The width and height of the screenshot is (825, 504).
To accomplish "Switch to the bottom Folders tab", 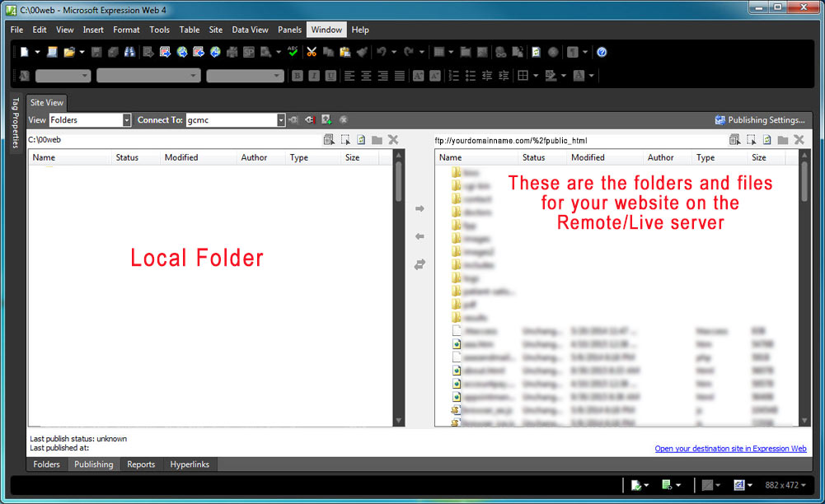I will click(x=46, y=464).
